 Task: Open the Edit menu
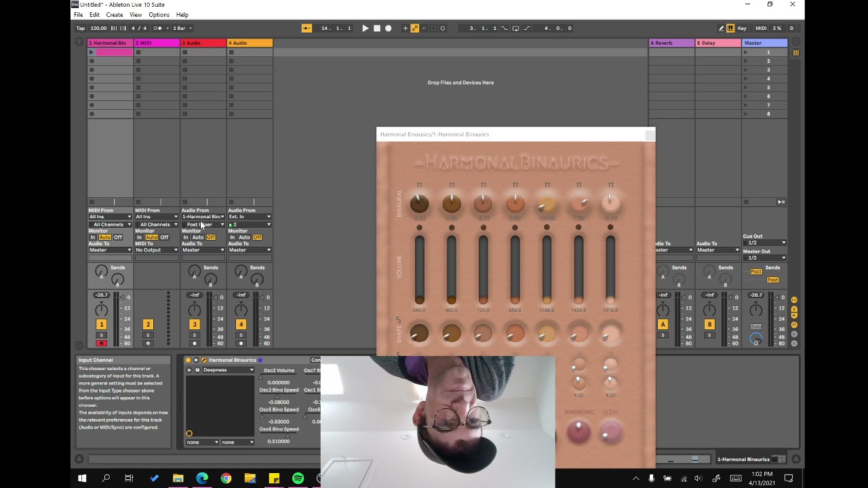[94, 15]
